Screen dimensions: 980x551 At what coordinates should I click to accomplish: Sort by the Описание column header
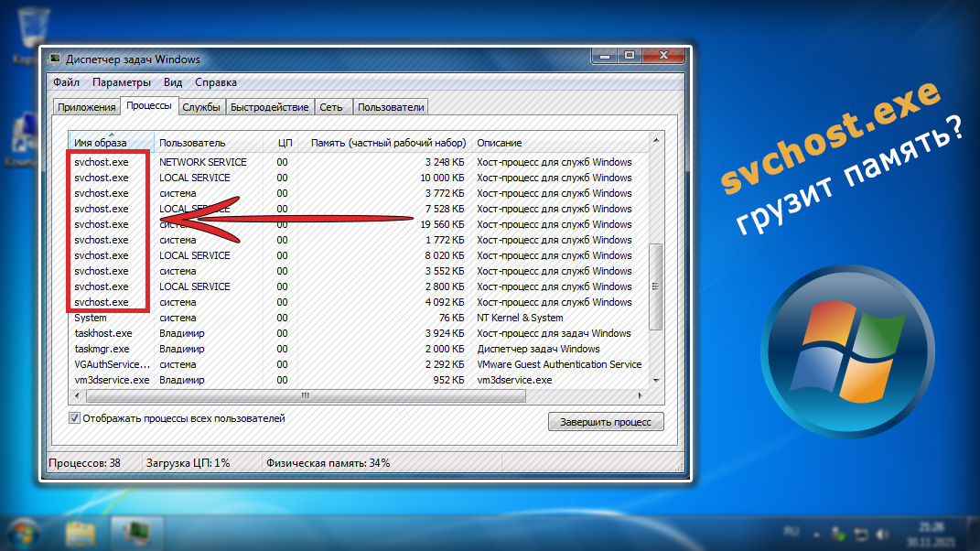click(x=559, y=143)
